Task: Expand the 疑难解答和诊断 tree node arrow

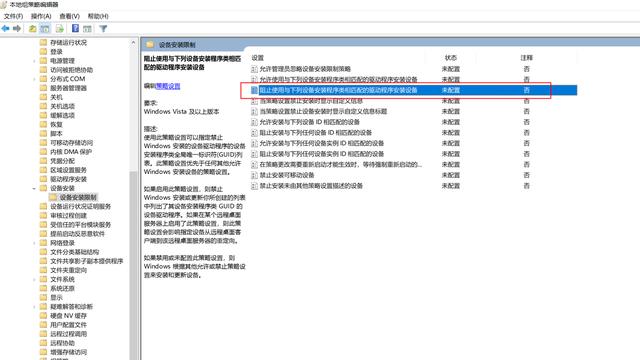Action: [x=34, y=307]
